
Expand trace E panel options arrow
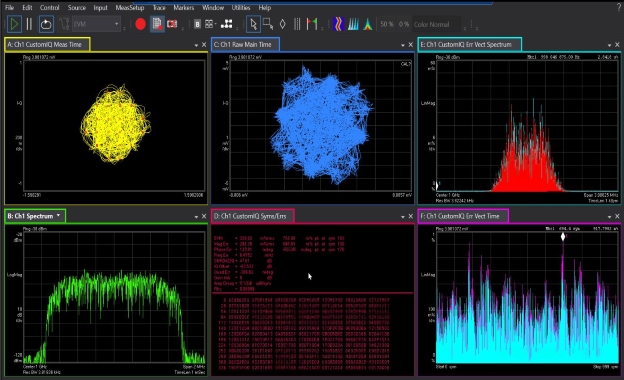pyautogui.click(x=609, y=45)
